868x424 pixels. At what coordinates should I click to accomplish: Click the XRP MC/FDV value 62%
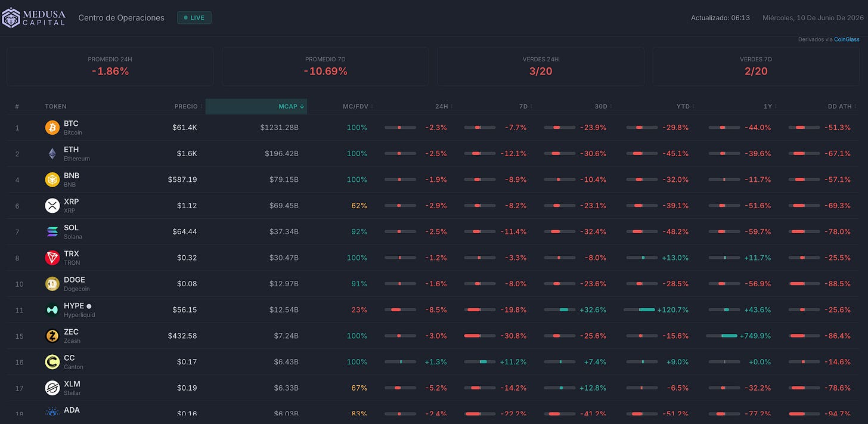[359, 206]
